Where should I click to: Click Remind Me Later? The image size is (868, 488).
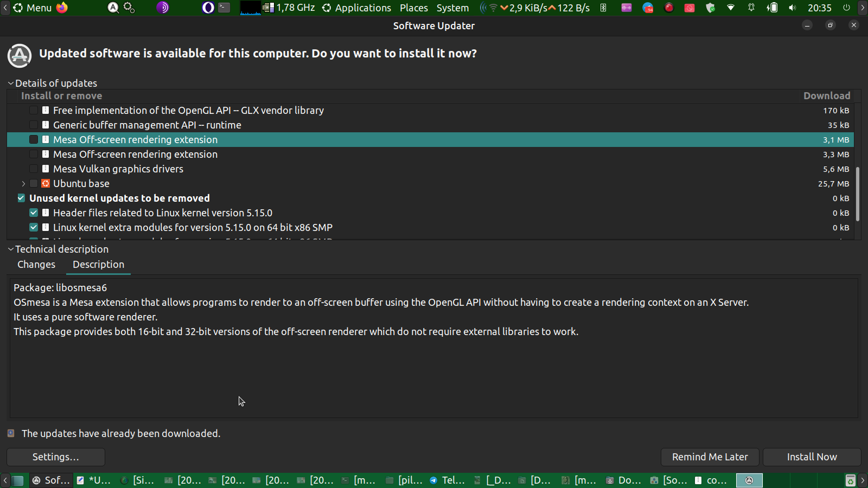tap(710, 457)
